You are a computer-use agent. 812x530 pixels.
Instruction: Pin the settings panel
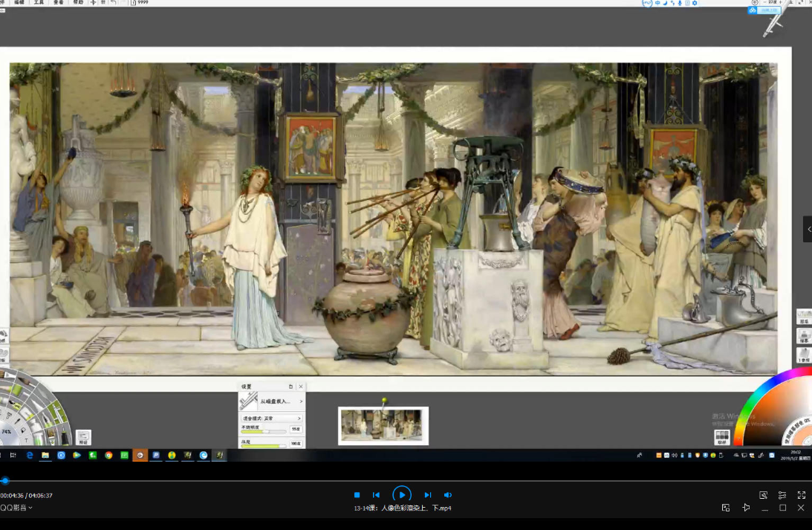coord(290,387)
